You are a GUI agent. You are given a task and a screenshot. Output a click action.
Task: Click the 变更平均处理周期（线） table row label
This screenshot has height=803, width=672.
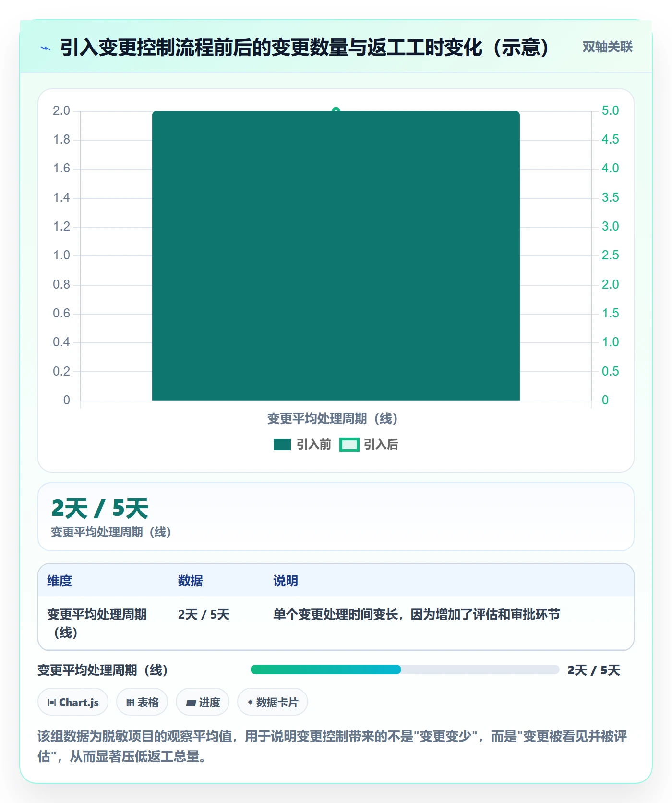click(x=97, y=623)
